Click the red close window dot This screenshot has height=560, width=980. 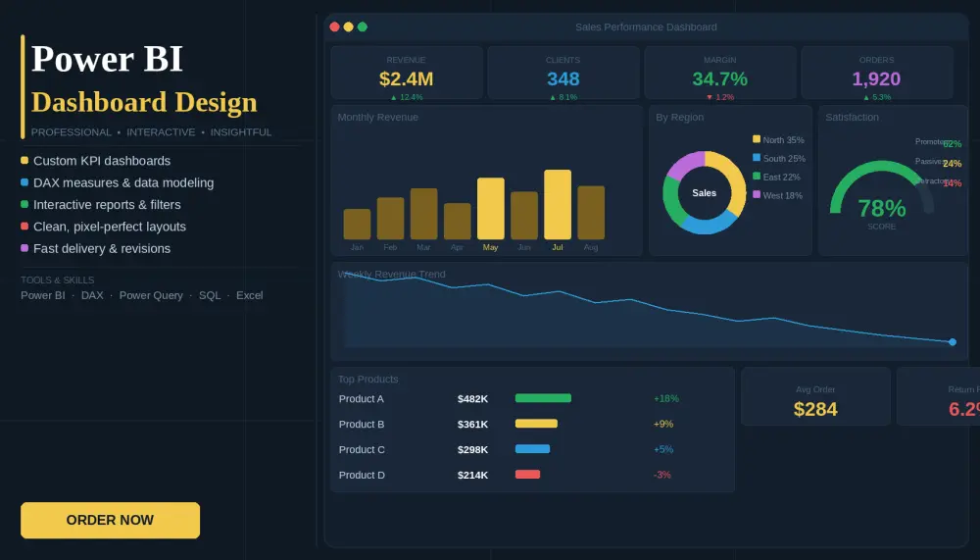(334, 26)
